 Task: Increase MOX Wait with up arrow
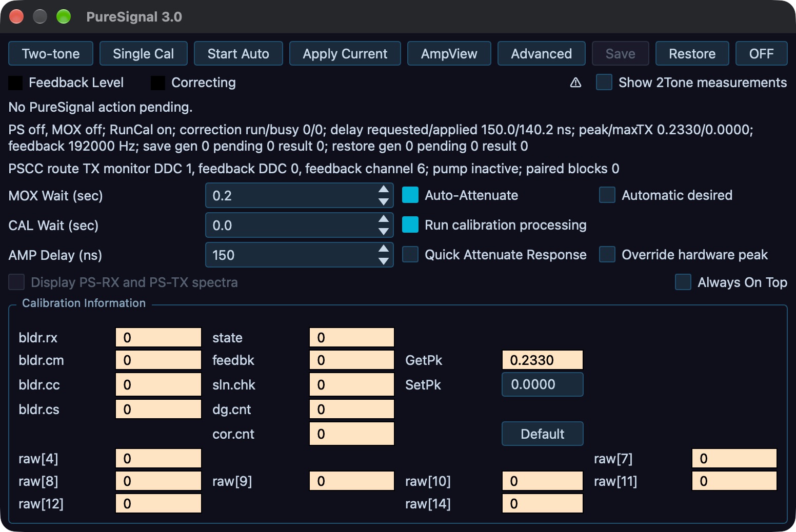coord(383,189)
